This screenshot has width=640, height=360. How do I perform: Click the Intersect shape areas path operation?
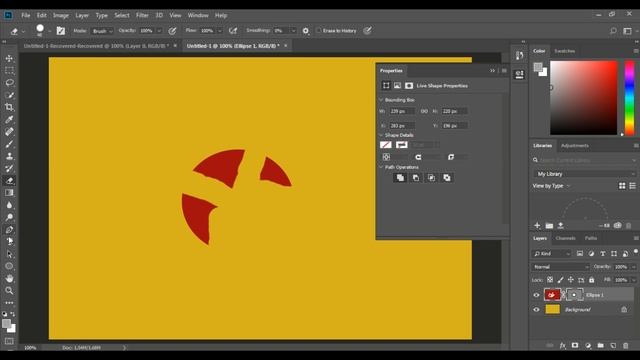tap(431, 178)
